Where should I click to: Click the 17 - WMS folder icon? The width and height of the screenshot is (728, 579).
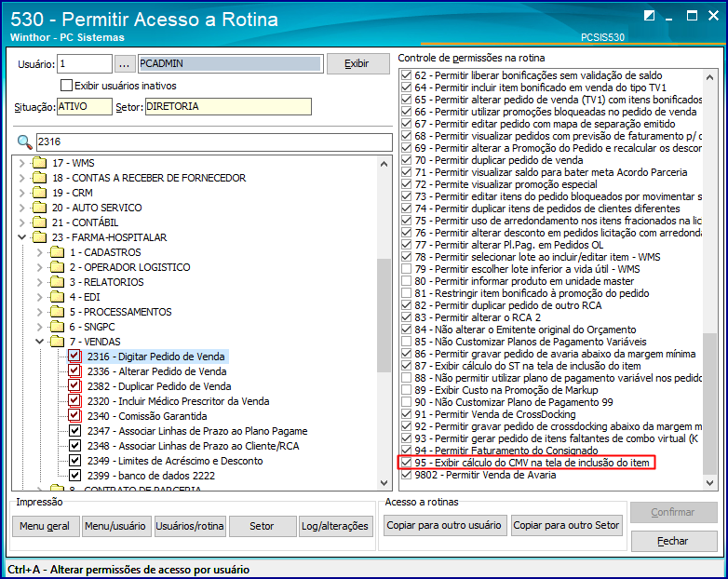tap(40, 163)
